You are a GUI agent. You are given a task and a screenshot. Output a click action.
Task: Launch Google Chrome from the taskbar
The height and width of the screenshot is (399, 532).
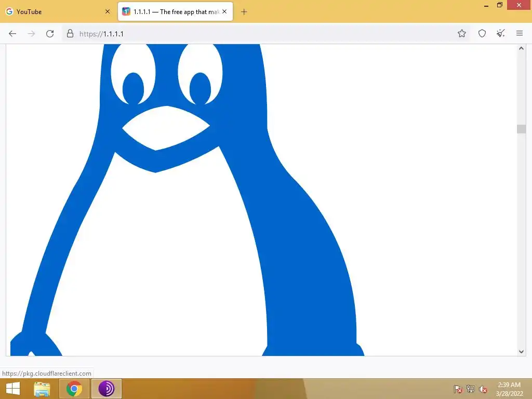[74, 389]
